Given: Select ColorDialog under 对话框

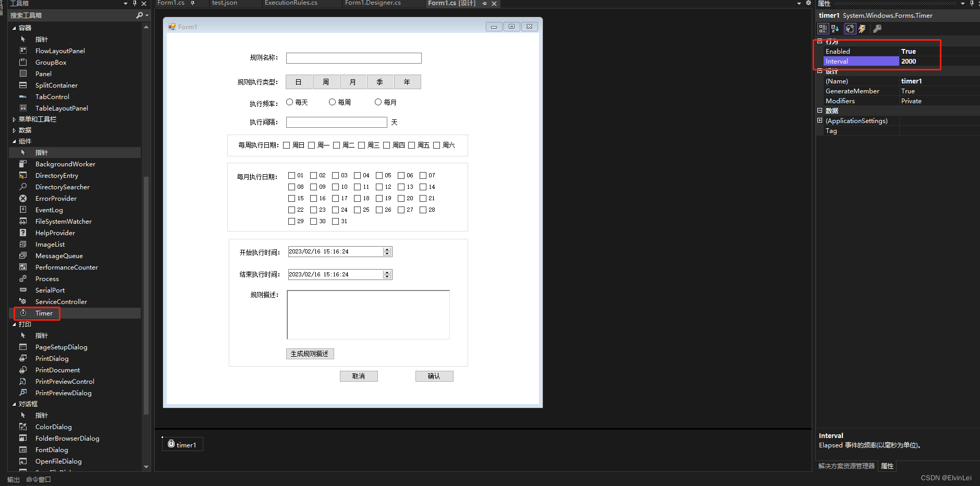Looking at the screenshot, I should [52, 427].
